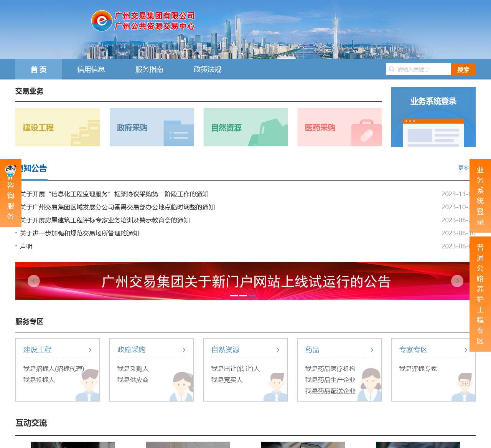The image size is (491, 448).
Task: Click 我是竞买人 link
Action: click(x=227, y=380)
